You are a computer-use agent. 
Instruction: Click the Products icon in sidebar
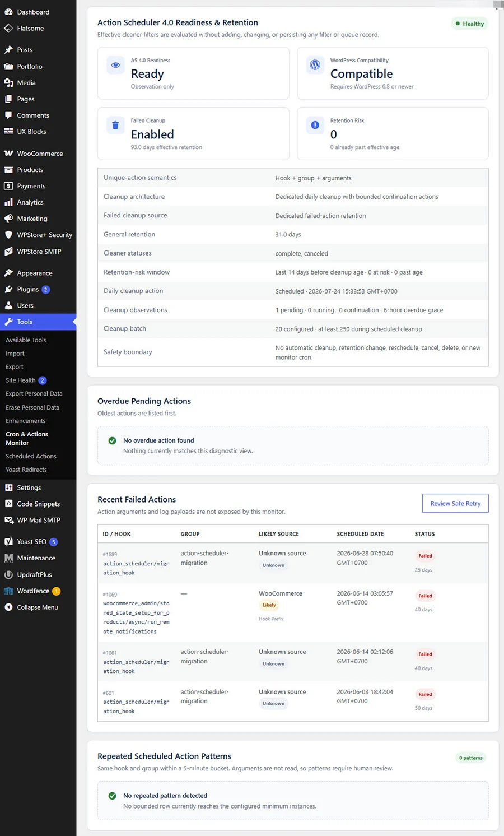click(x=8, y=170)
